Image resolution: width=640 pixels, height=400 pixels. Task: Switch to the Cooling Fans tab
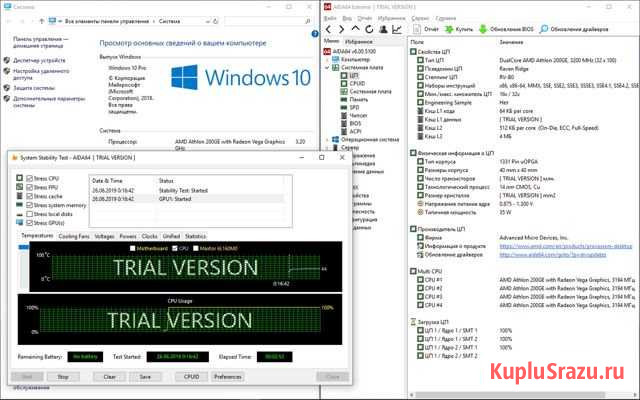[x=74, y=236]
